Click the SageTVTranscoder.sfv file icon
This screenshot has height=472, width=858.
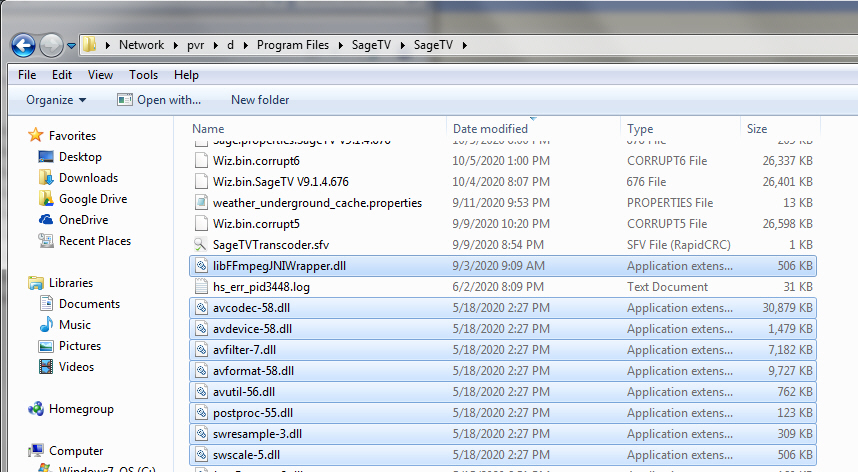point(201,245)
